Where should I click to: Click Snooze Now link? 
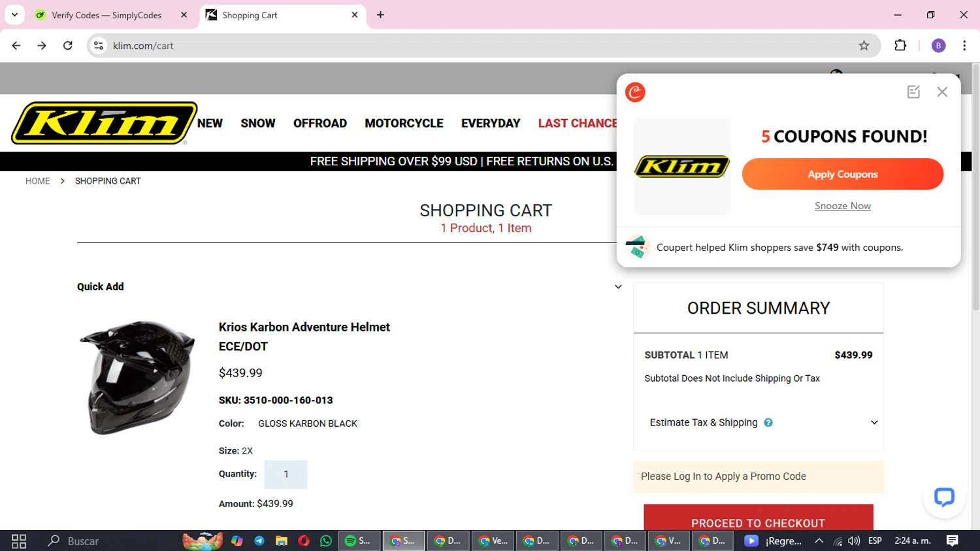[x=842, y=206]
